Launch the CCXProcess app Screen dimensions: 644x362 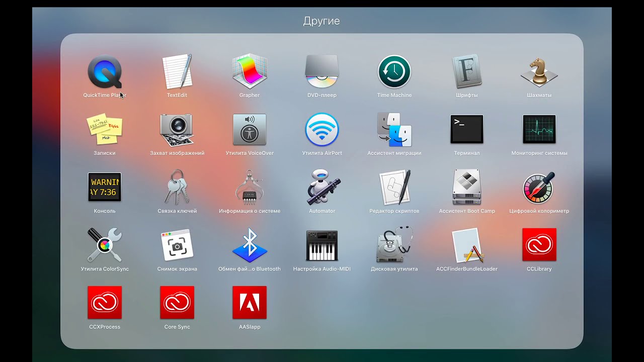[x=105, y=303]
